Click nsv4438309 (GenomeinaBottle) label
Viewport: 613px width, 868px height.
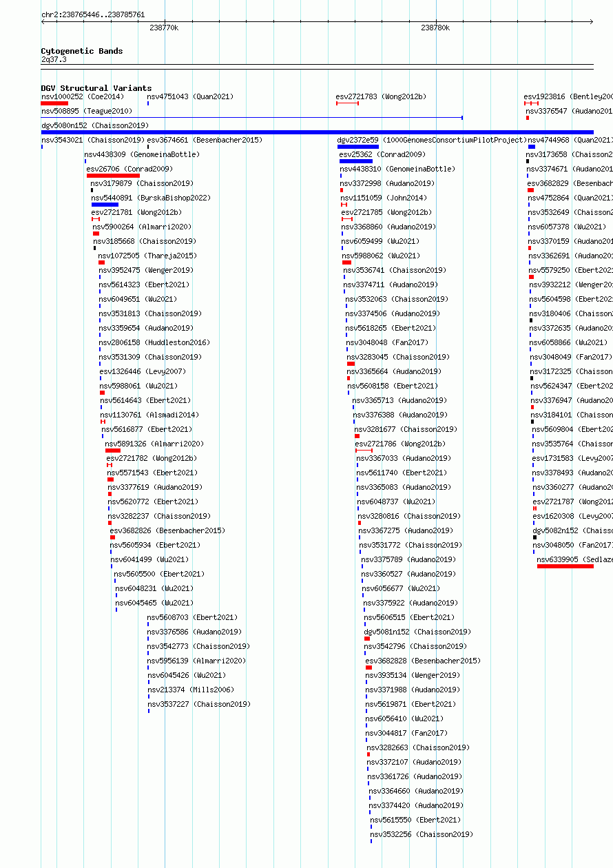[x=143, y=155]
